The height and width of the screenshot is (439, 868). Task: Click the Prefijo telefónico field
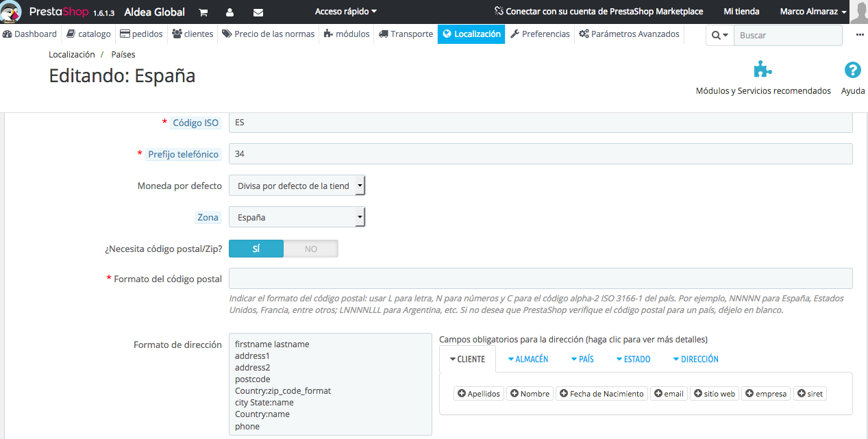click(x=541, y=154)
